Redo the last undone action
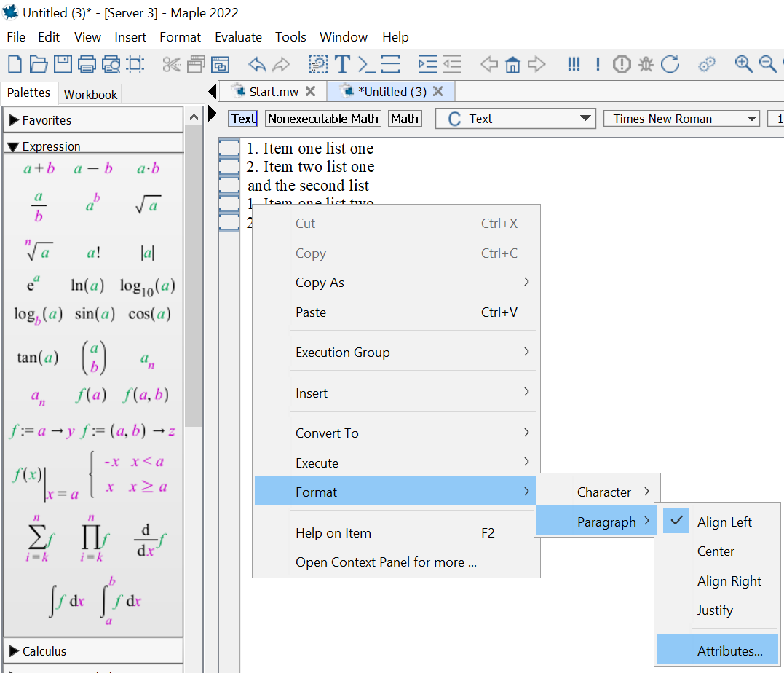The width and height of the screenshot is (784, 673). (282, 64)
